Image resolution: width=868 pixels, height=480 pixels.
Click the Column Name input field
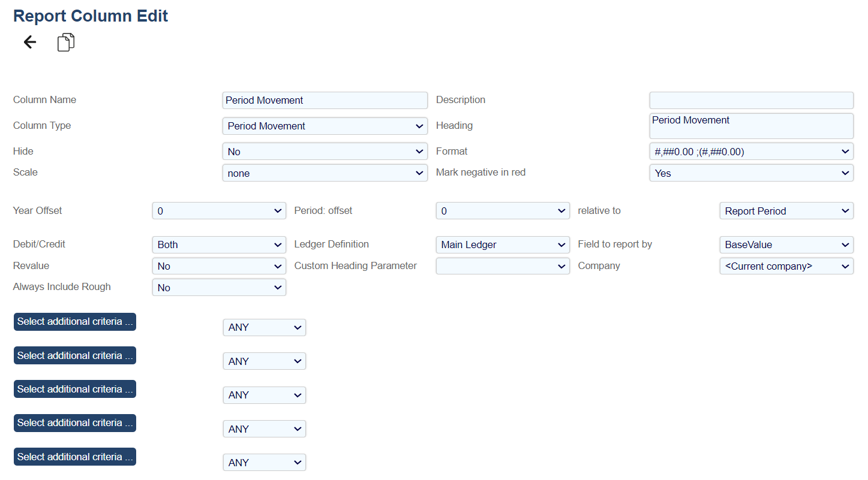[325, 100]
